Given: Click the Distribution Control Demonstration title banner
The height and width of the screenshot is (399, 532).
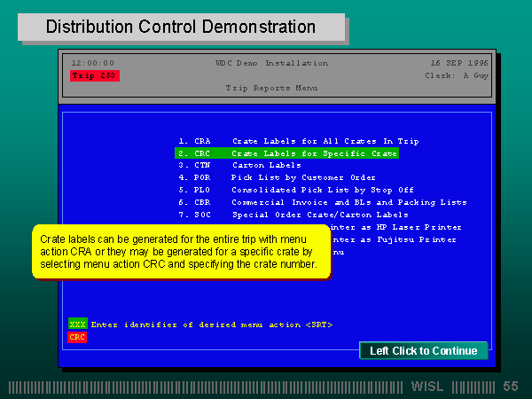Looking at the screenshot, I should pyautogui.click(x=181, y=27).
